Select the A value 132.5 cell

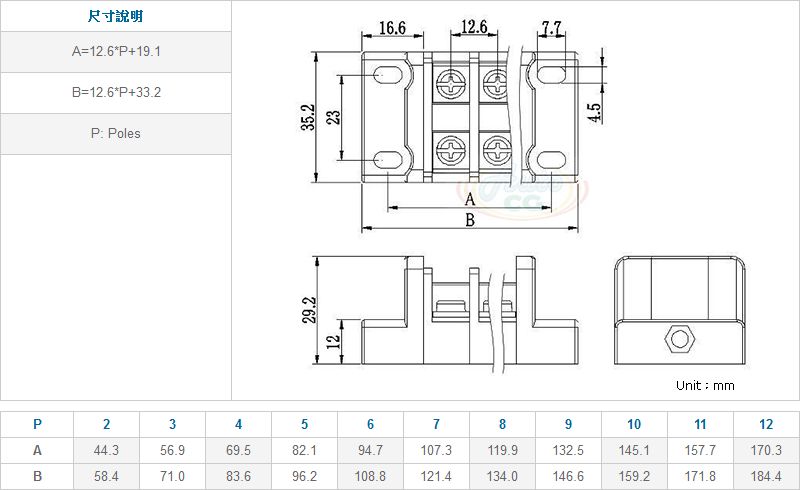(x=568, y=451)
